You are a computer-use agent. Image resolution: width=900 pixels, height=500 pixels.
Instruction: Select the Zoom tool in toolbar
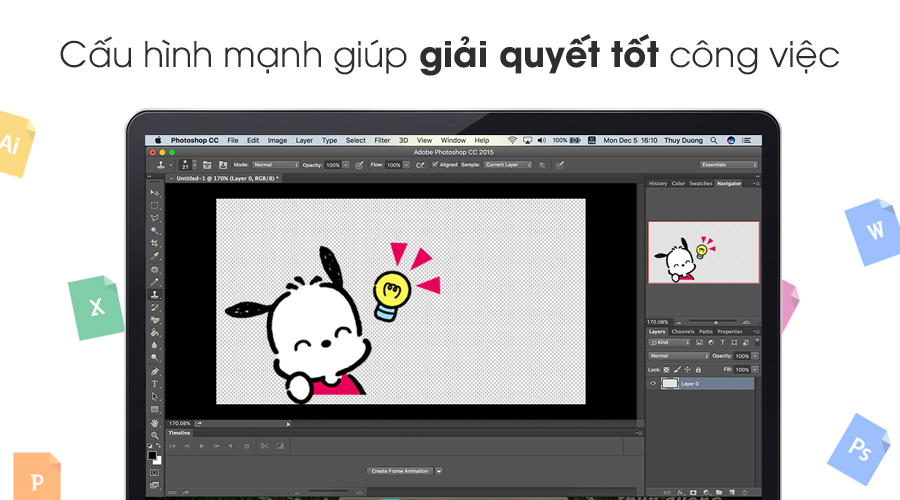pos(154,435)
